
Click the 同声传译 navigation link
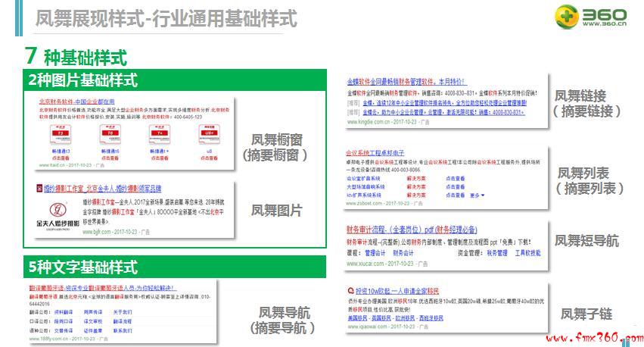[x=93, y=312]
